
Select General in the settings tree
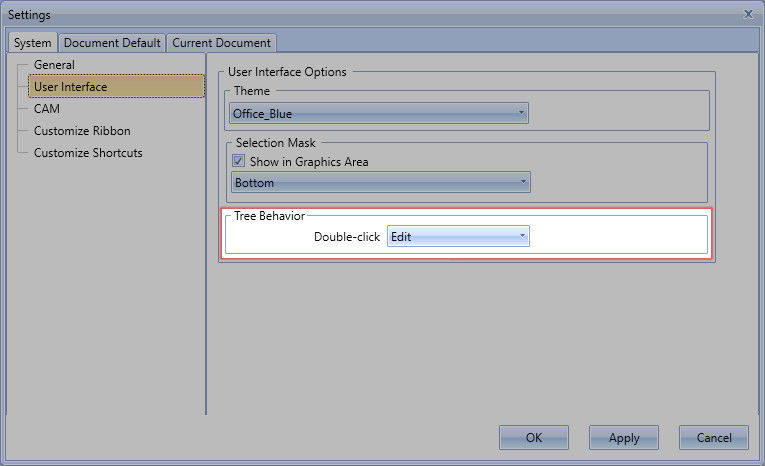54,65
